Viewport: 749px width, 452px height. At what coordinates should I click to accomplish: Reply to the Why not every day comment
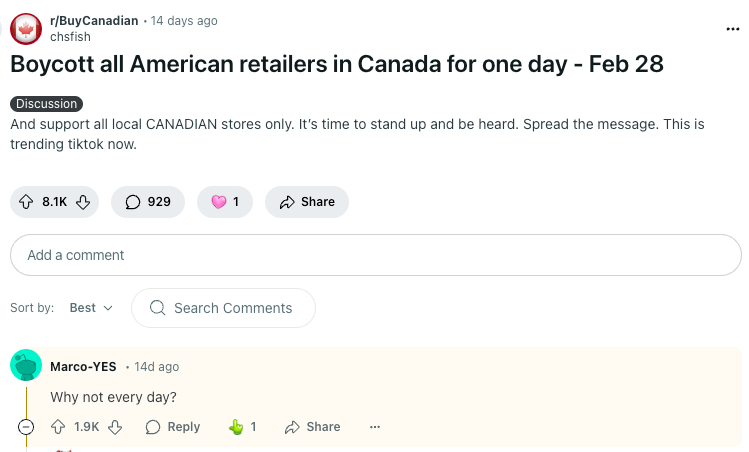tap(173, 427)
